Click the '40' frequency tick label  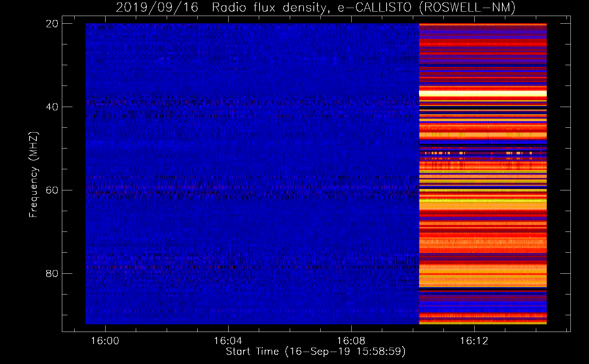52,107
